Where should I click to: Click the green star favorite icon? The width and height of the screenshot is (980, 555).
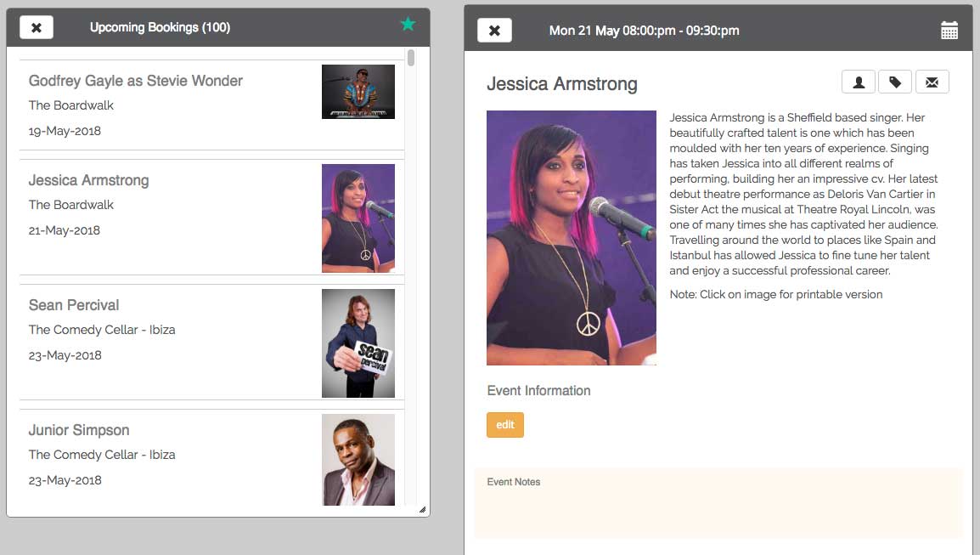pyautogui.click(x=408, y=25)
